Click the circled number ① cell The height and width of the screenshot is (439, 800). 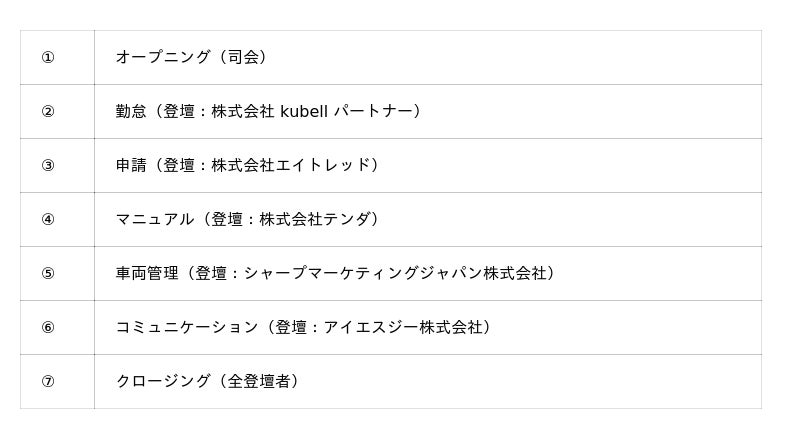point(48,58)
